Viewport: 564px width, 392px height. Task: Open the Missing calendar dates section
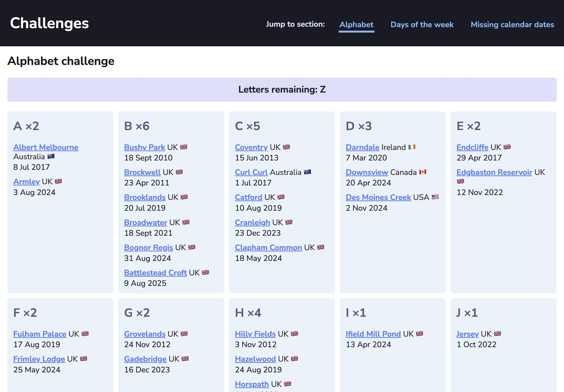click(x=512, y=24)
